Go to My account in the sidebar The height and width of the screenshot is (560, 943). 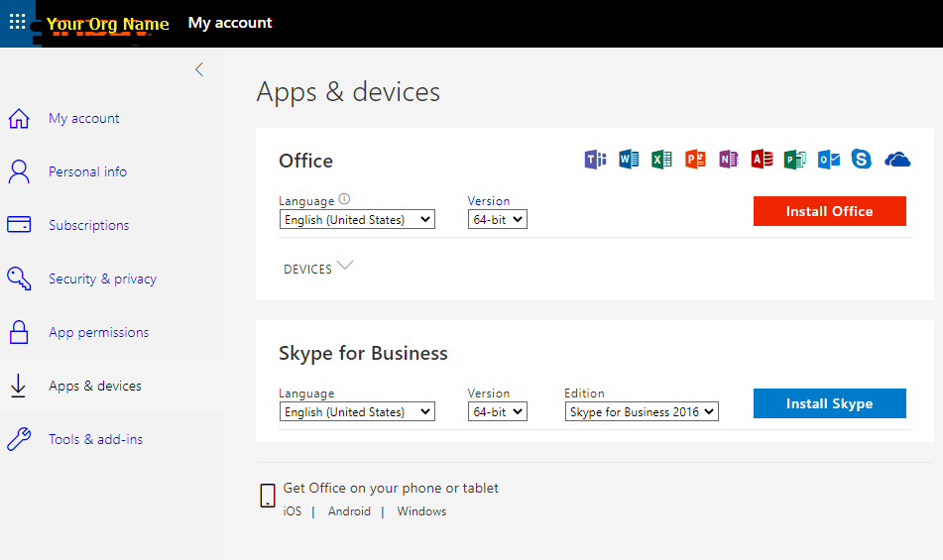click(x=84, y=118)
